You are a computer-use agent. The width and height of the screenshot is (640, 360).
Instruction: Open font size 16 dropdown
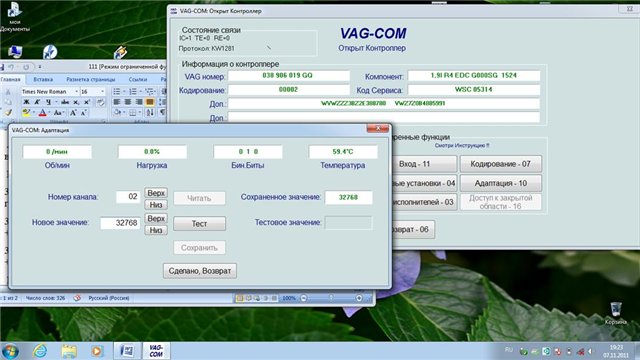click(x=102, y=91)
